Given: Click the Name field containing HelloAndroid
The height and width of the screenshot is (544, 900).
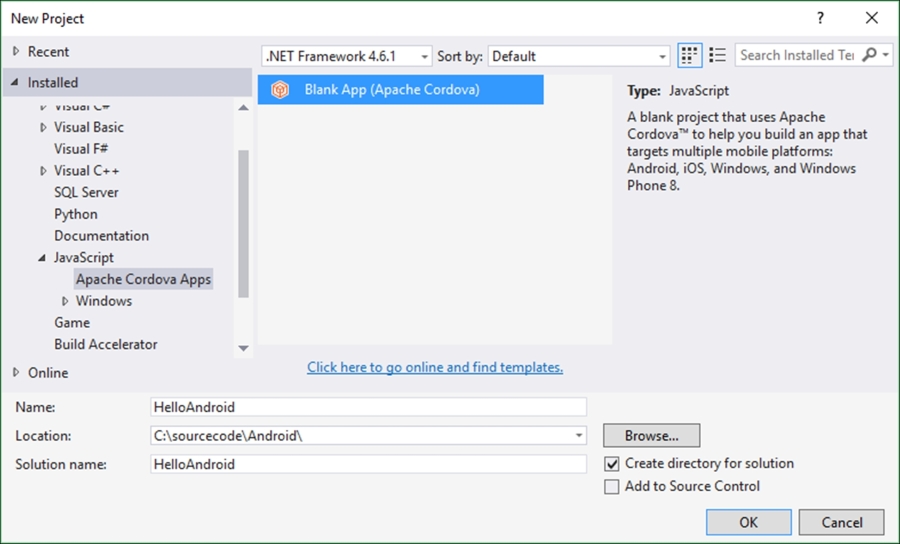Looking at the screenshot, I should (x=368, y=407).
